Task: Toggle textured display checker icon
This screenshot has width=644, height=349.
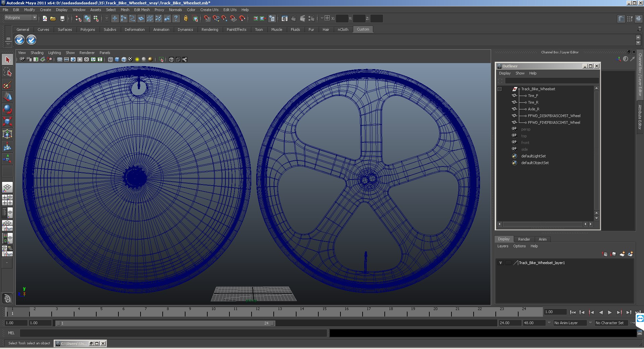Action: [130, 59]
